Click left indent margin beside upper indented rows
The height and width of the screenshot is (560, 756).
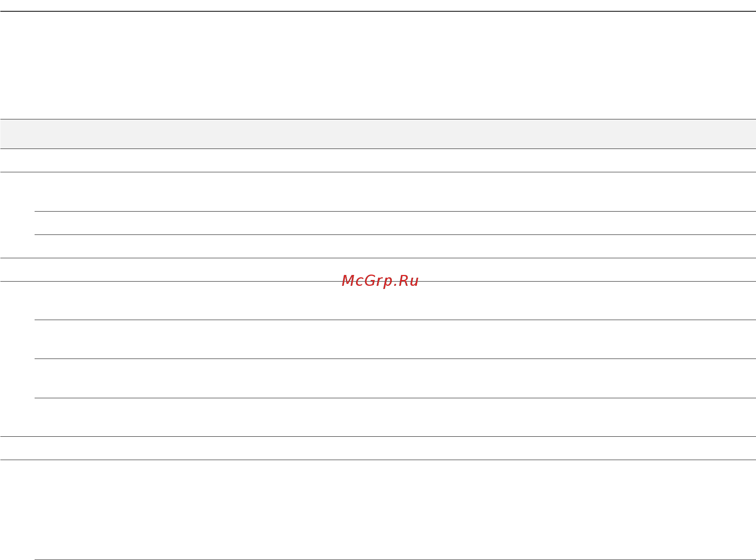pyautogui.click(x=17, y=234)
